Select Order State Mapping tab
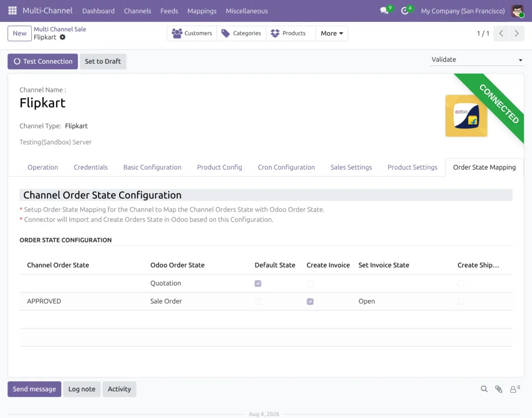532x418 pixels. [x=484, y=167]
